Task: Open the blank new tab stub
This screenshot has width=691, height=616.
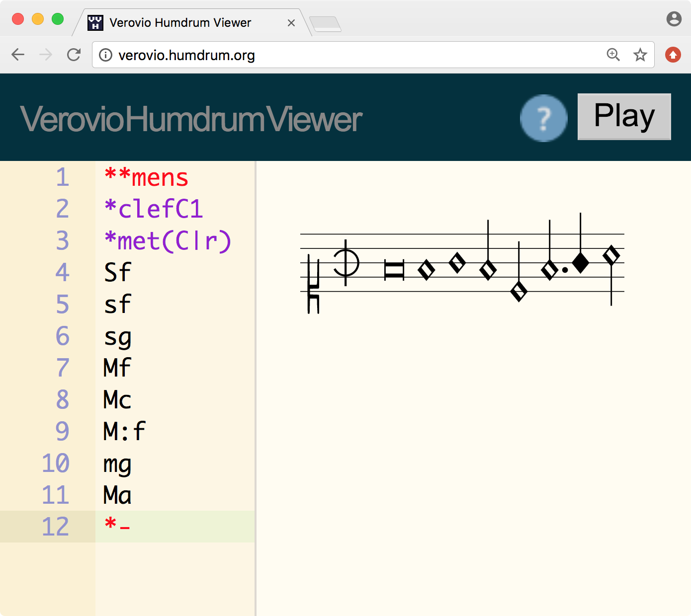Action: click(x=326, y=22)
